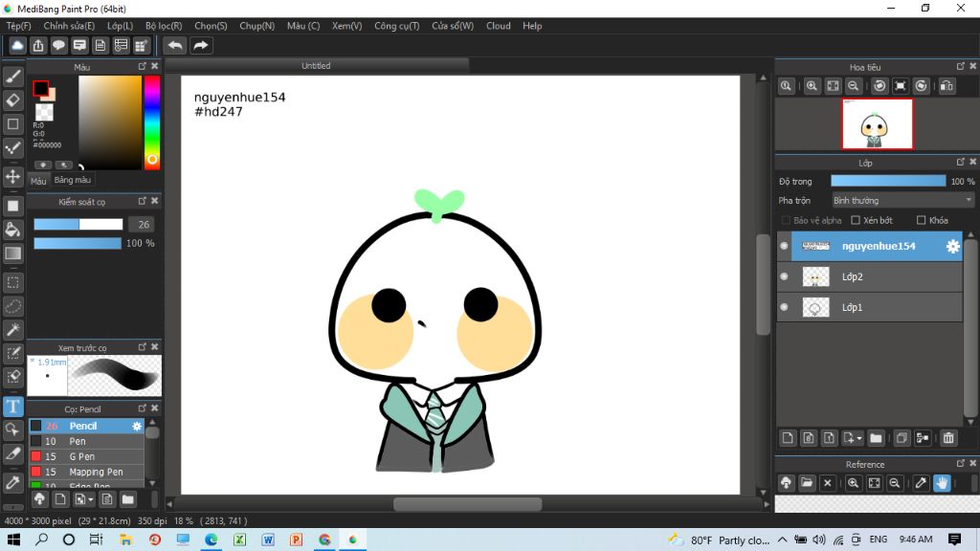Image resolution: width=980 pixels, height=551 pixels.
Task: Toggle the Bảo vệ alpha checkbox
Action: pos(787,221)
